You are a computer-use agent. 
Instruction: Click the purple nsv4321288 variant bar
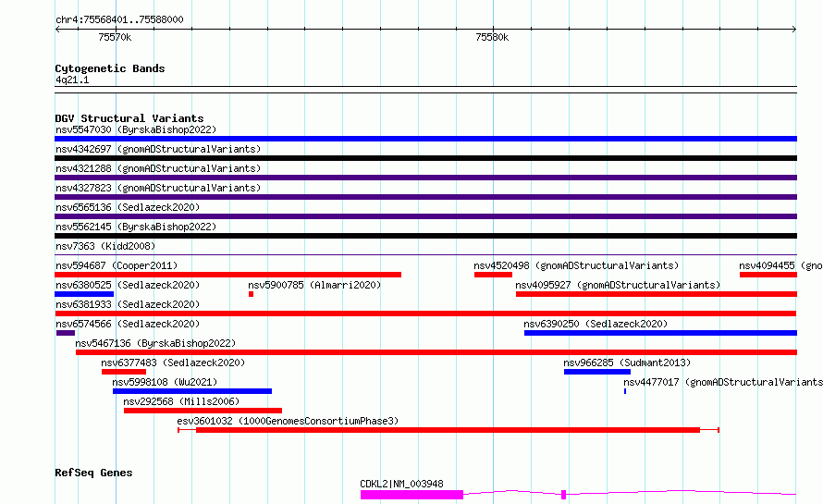pyautogui.click(x=425, y=178)
